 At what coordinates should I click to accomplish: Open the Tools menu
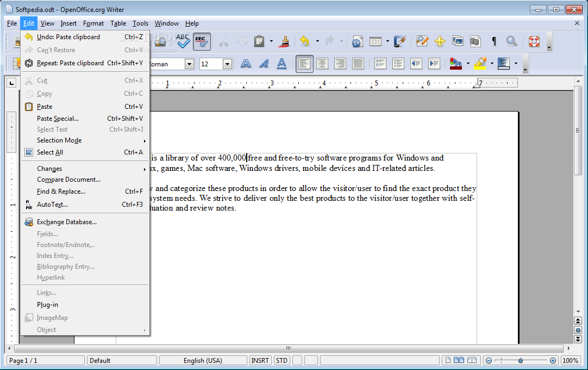(140, 23)
